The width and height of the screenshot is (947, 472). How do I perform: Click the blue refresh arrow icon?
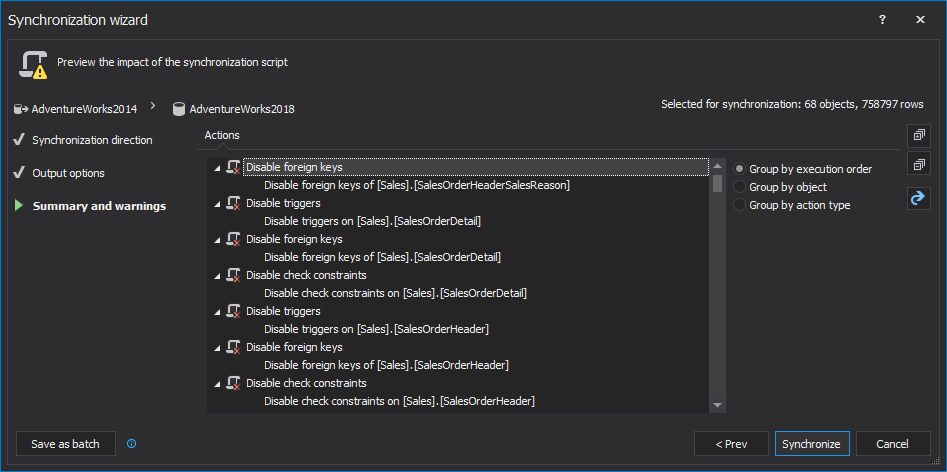coord(918,198)
